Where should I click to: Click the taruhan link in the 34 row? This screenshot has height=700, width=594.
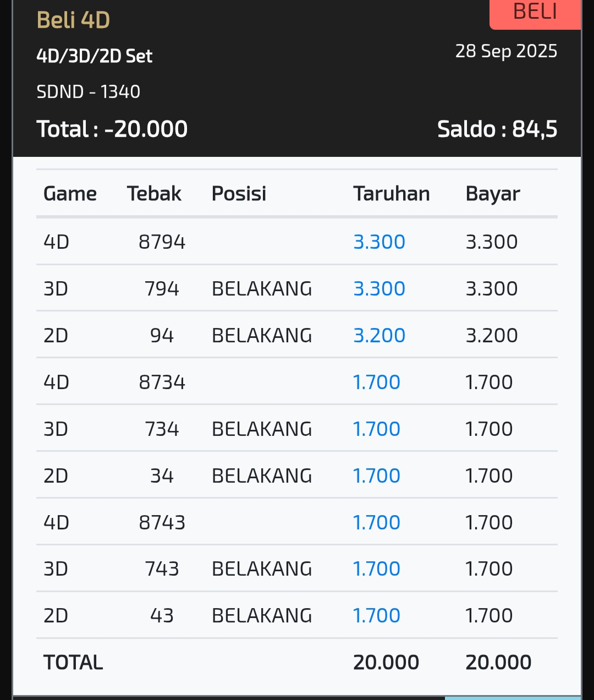(x=377, y=475)
